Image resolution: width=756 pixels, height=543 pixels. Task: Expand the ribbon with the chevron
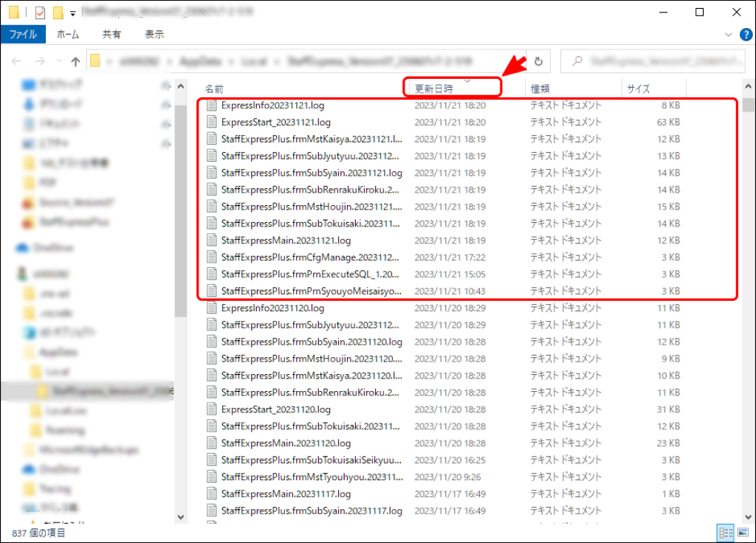[x=729, y=35]
